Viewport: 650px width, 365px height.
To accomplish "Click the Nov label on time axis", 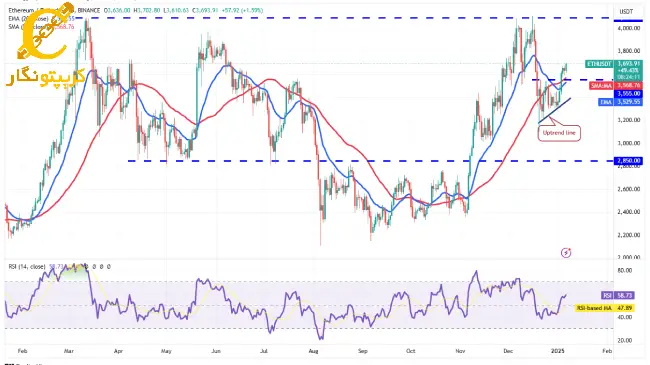I will point(460,351).
